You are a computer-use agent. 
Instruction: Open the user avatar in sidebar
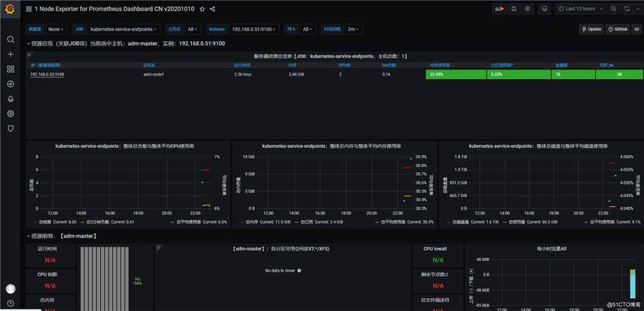(x=11, y=289)
